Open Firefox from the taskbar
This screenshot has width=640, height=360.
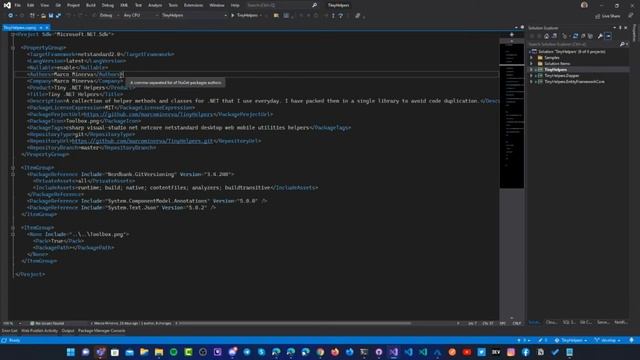(x=335, y=352)
